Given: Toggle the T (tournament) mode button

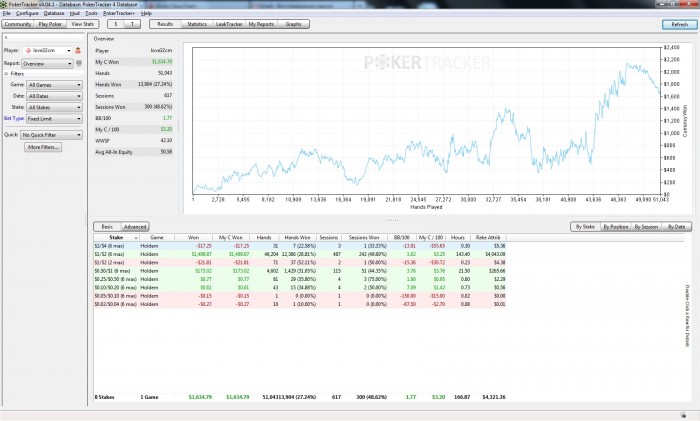Looking at the screenshot, I should point(132,24).
